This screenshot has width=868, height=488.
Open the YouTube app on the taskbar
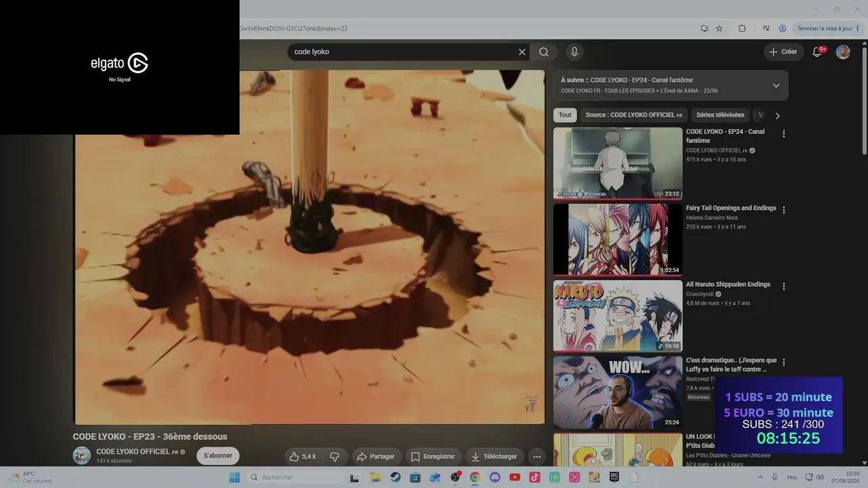pos(515,477)
